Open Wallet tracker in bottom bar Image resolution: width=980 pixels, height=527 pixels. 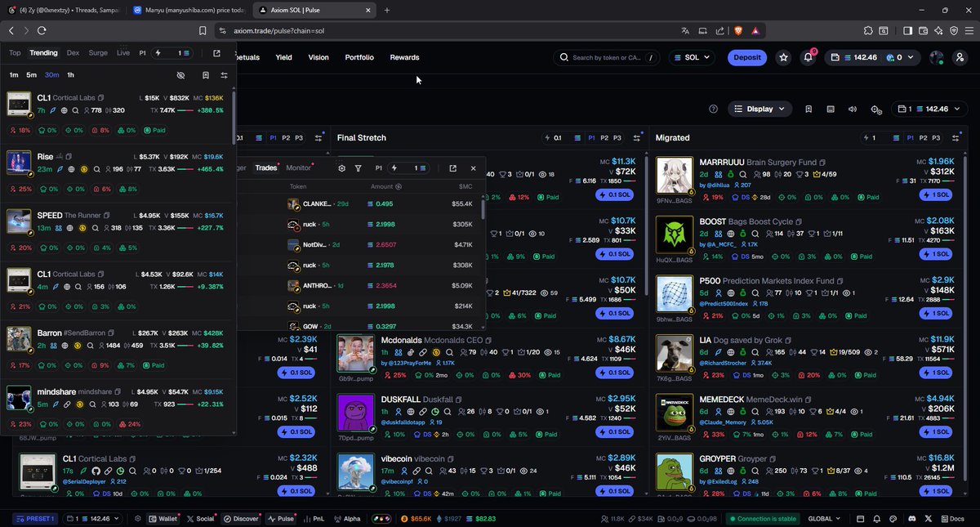[x=163, y=519]
